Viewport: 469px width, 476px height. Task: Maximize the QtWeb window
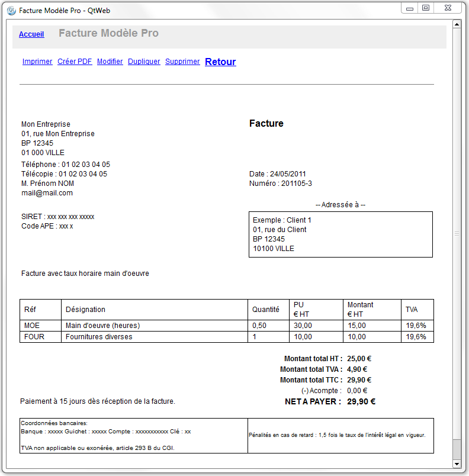(x=426, y=8)
